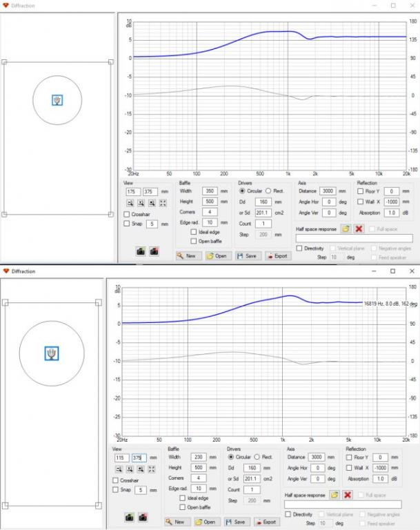Click the black camera icon in the upper window
This screenshot has height=530, width=420.
[141, 251]
